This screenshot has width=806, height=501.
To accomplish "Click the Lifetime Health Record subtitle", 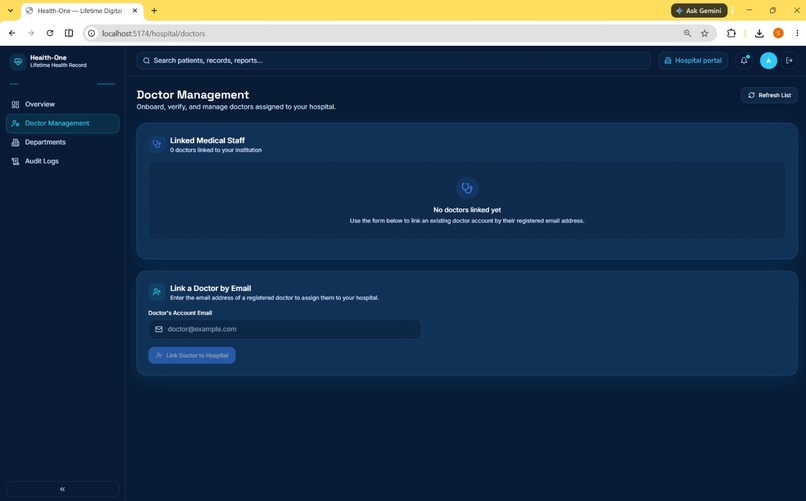I will (58, 65).
